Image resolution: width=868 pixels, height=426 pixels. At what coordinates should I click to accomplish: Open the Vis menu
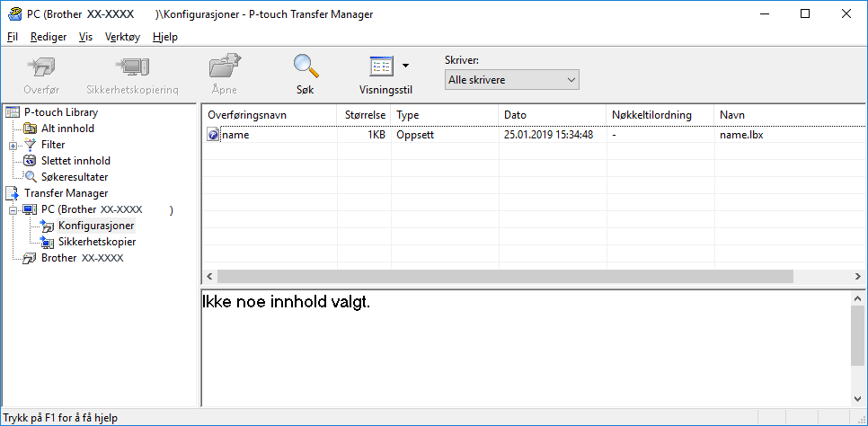tap(85, 37)
